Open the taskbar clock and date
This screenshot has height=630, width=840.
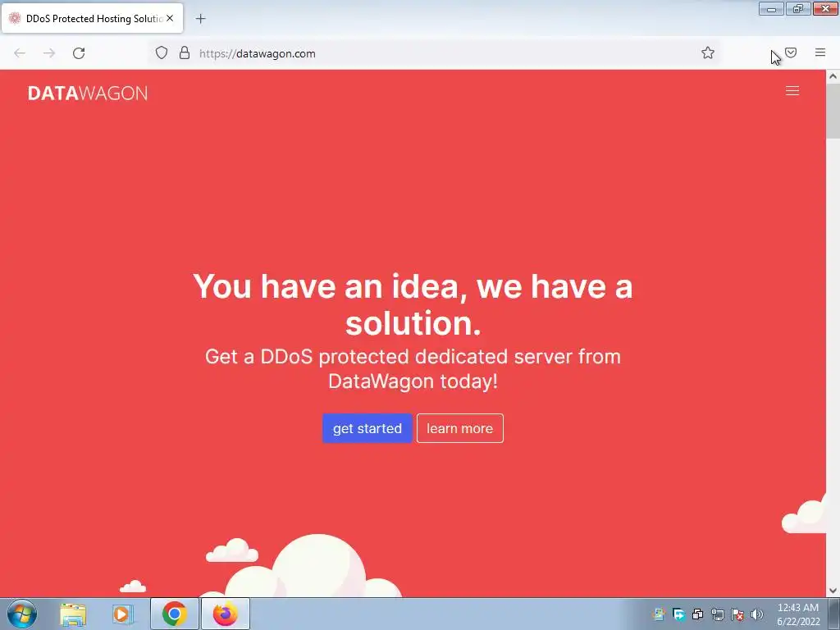(x=798, y=614)
